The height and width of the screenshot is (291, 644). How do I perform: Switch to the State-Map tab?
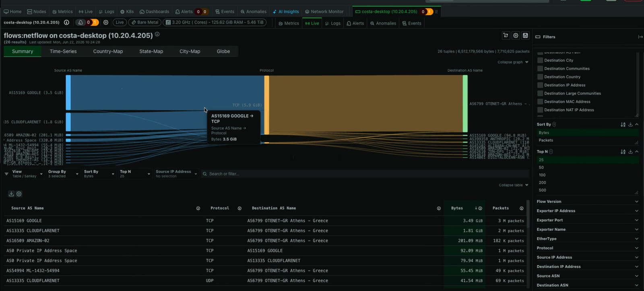[151, 51]
